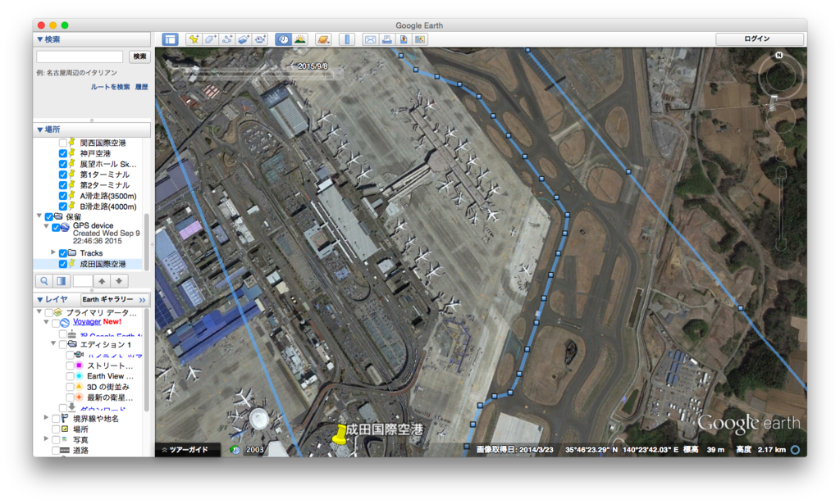Start recording a tour
This screenshot has height=504, width=840.
click(x=260, y=39)
